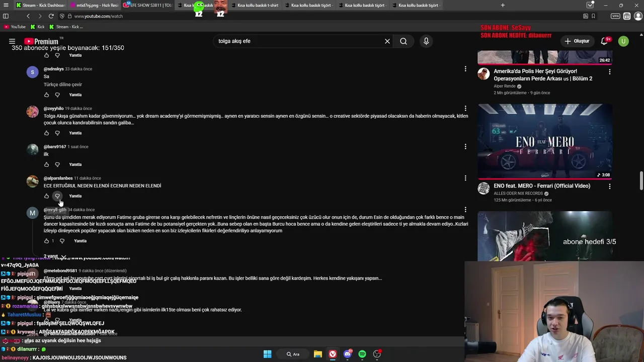This screenshot has height=362, width=644.
Task: Play the ENO feat. MERO Ferrari thumbnail
Action: coord(545,141)
